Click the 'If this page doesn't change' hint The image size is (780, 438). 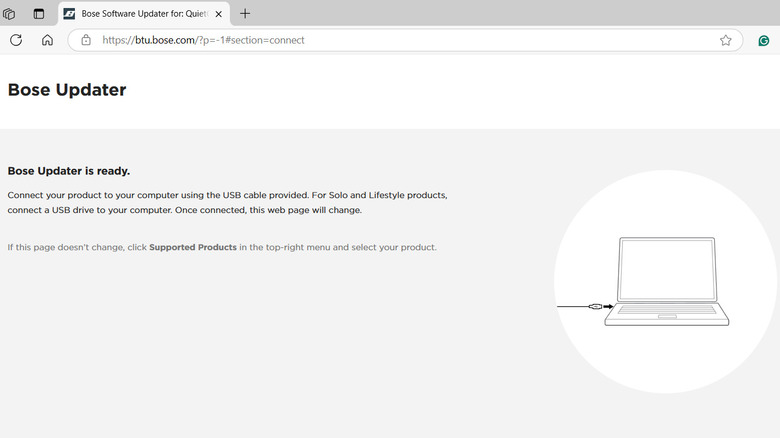[222, 247]
